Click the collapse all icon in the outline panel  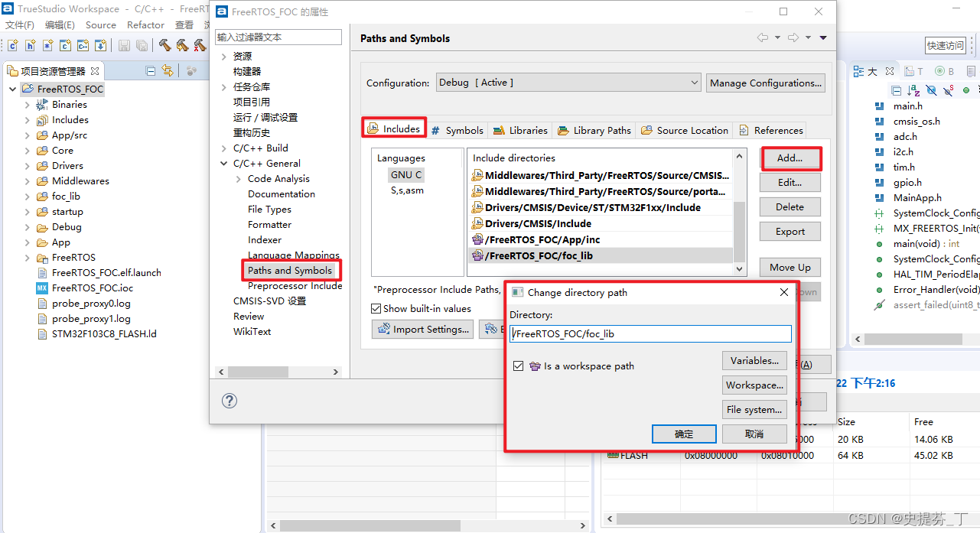click(896, 90)
